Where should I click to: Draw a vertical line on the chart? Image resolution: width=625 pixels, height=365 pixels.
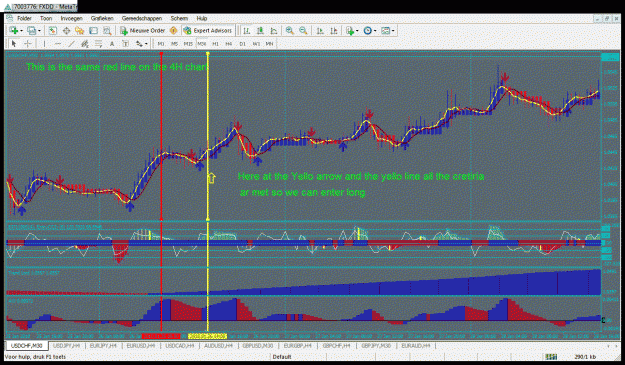(44, 44)
